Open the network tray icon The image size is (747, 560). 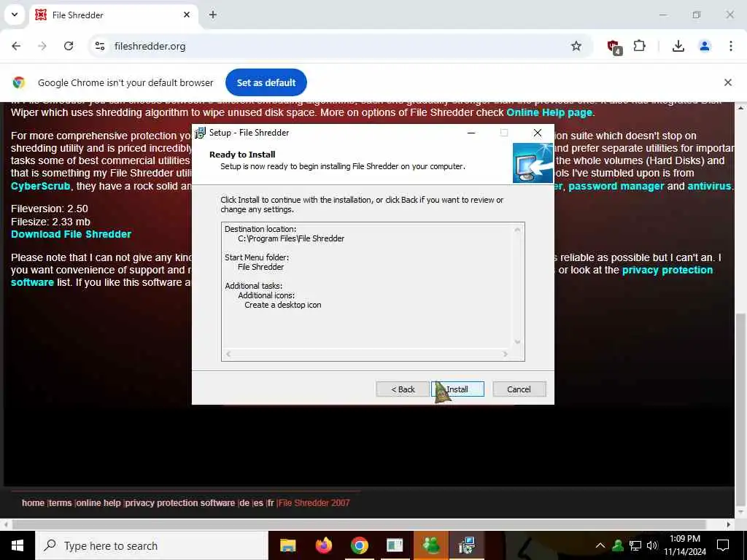pyautogui.click(x=635, y=545)
